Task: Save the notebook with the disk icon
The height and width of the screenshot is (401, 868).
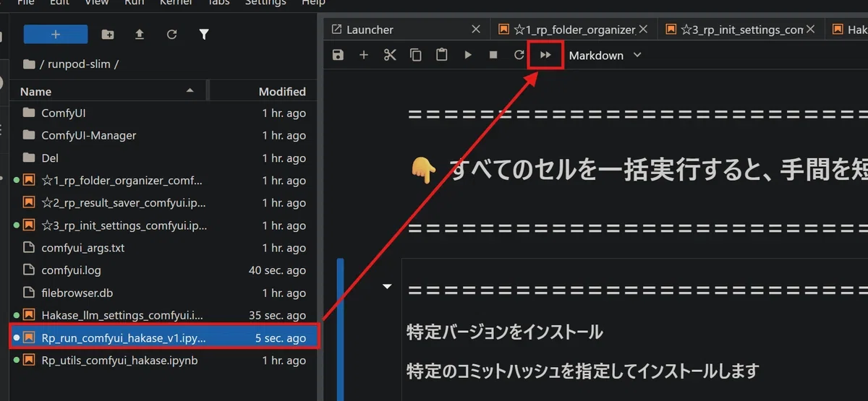Action: (338, 55)
